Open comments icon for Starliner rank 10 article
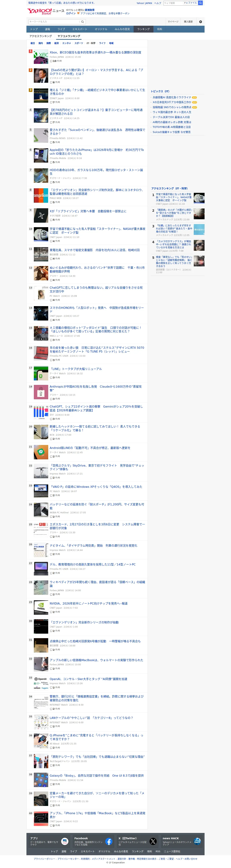The height and width of the screenshot is (868, 231). click(x=51, y=241)
